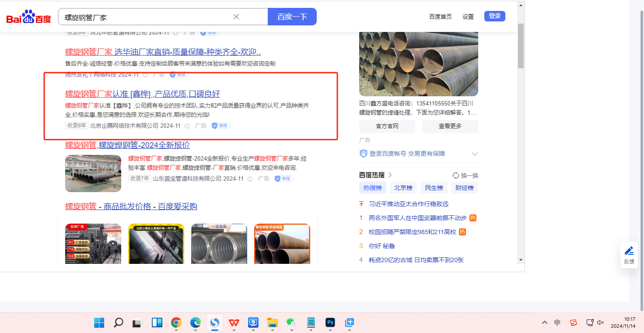
Task: Open File Explorer from the taskbar
Action: pyautogui.click(x=273, y=323)
